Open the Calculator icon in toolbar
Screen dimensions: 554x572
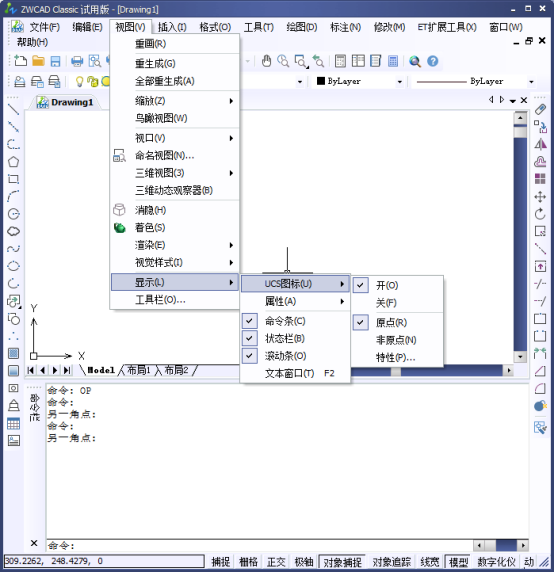pyautogui.click(x=393, y=61)
